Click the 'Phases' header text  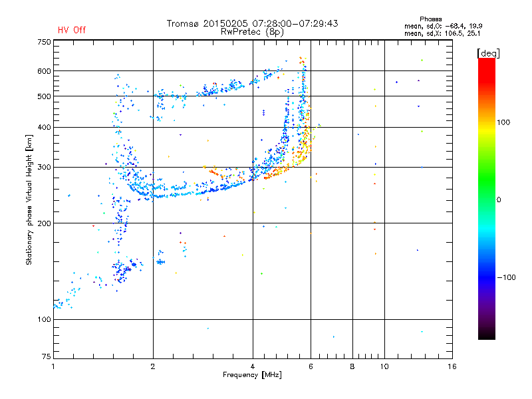pos(430,19)
